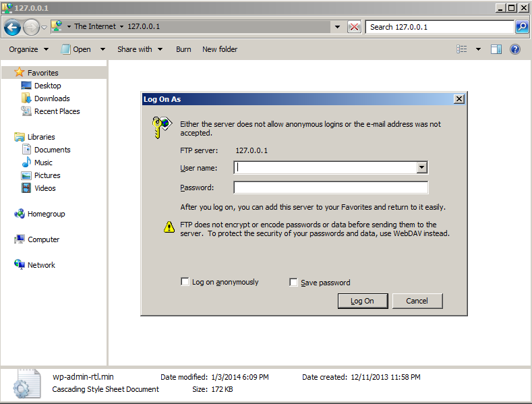Expand the User name dropdown
This screenshot has height=404, width=532.
point(422,168)
